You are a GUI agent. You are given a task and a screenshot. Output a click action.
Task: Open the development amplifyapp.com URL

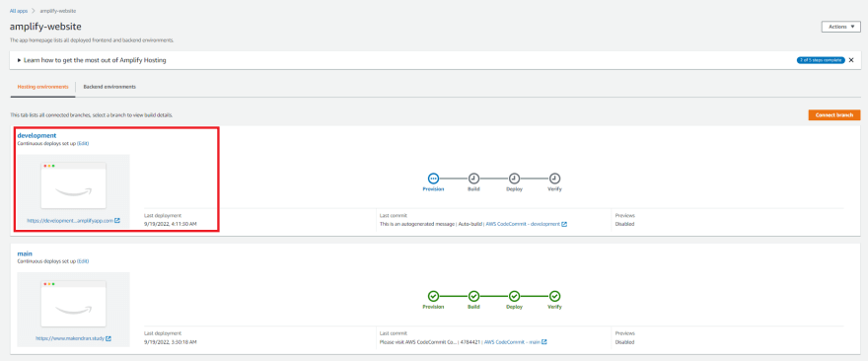coord(70,220)
